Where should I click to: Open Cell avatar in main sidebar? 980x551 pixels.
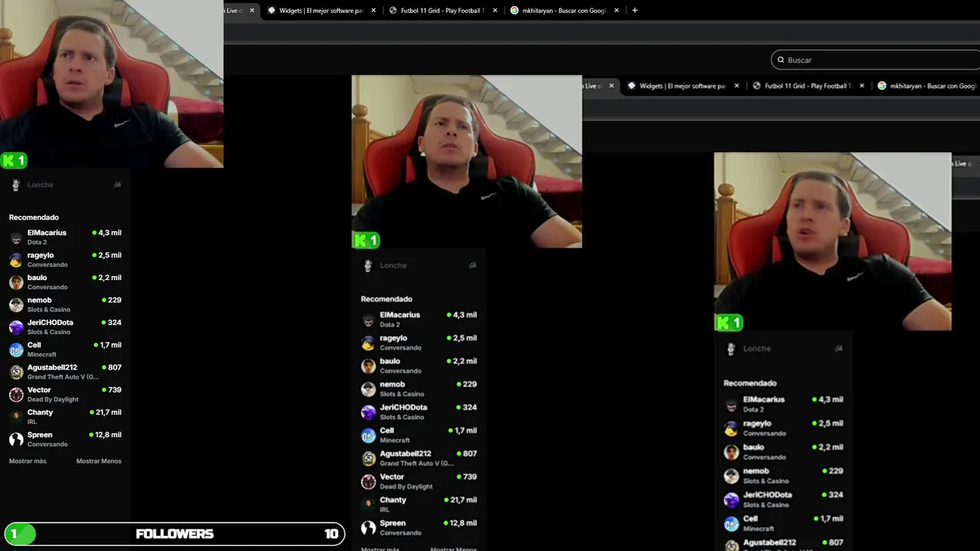16,350
